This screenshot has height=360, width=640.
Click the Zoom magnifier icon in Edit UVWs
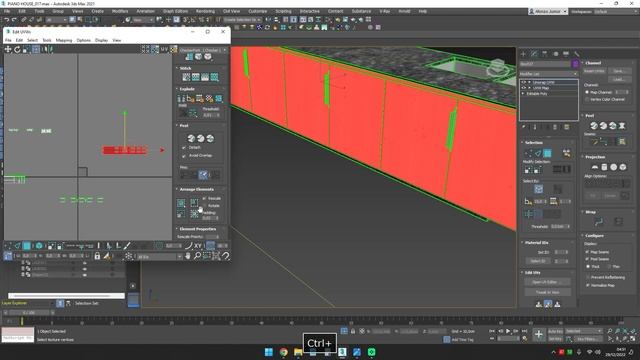coord(197,256)
